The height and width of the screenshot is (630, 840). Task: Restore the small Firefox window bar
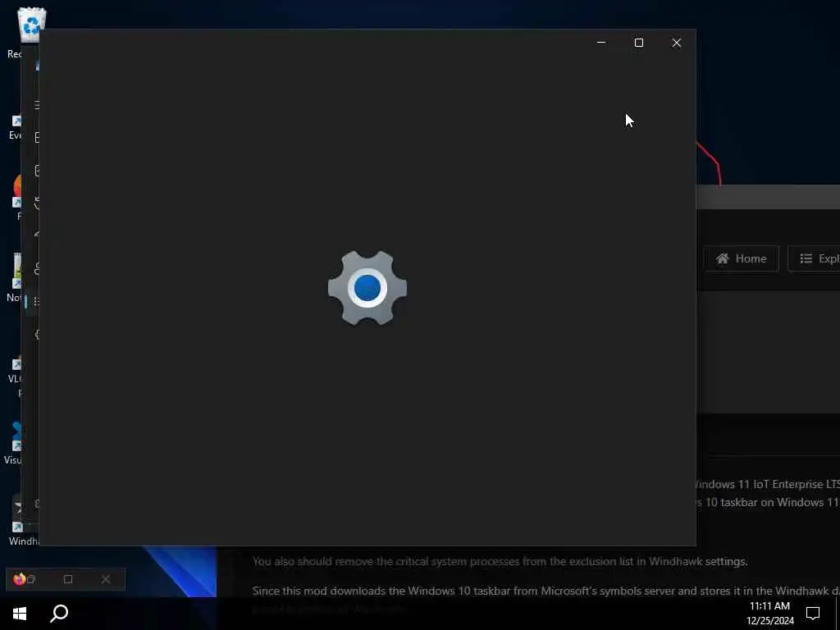point(31,579)
